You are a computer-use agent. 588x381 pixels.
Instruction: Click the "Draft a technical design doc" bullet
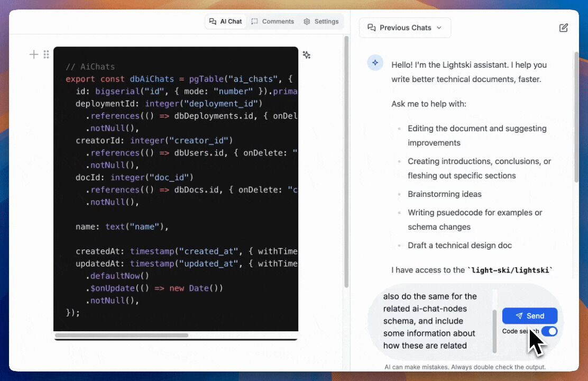click(x=460, y=246)
